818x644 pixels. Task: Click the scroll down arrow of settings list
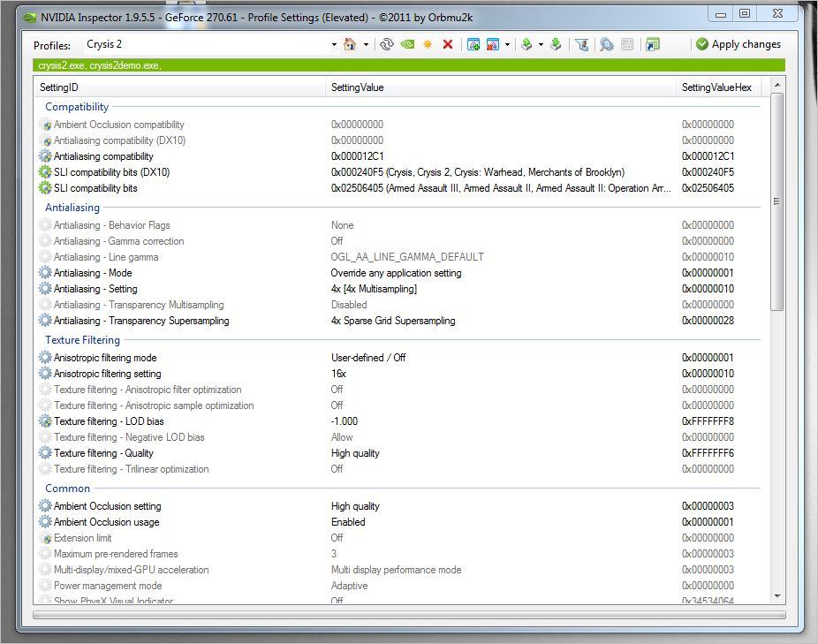point(777,596)
